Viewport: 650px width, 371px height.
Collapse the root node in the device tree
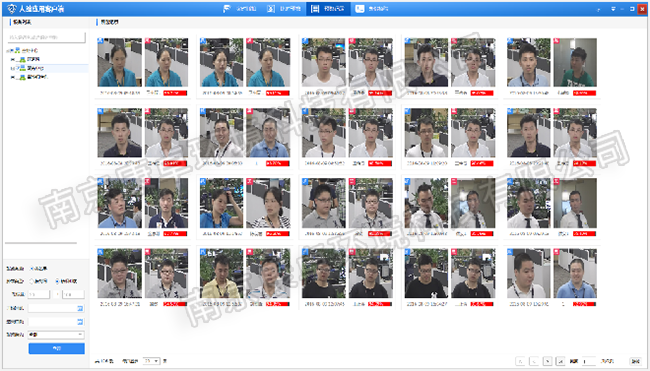coord(8,51)
